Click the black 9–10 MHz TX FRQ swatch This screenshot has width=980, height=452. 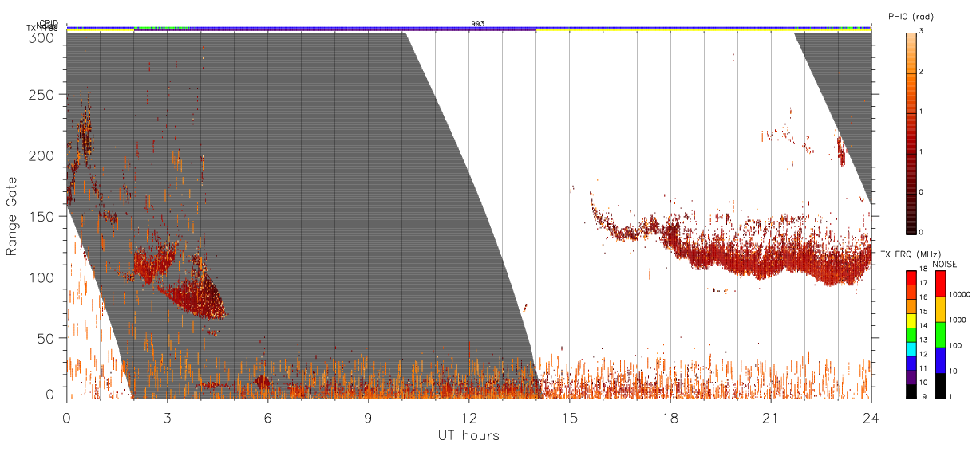pyautogui.click(x=911, y=392)
